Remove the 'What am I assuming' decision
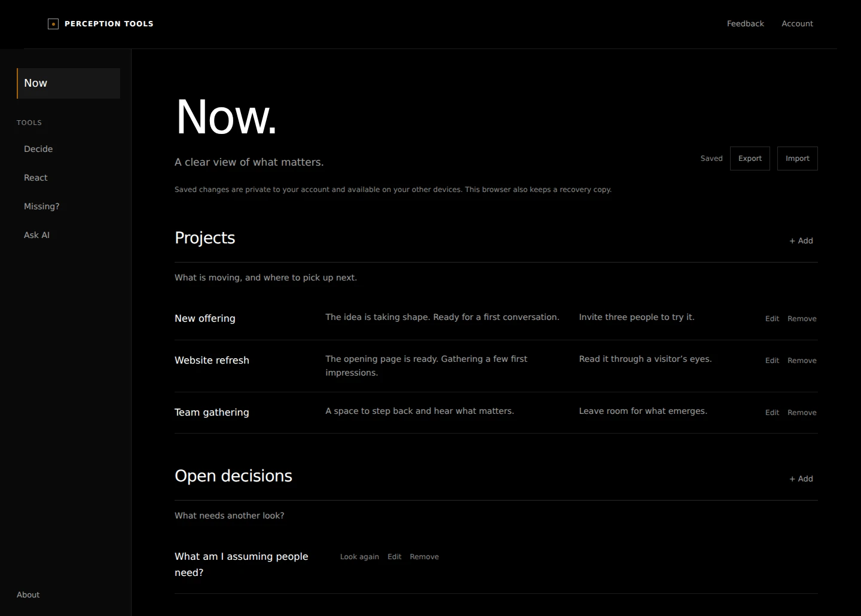The height and width of the screenshot is (616, 861). (x=424, y=557)
